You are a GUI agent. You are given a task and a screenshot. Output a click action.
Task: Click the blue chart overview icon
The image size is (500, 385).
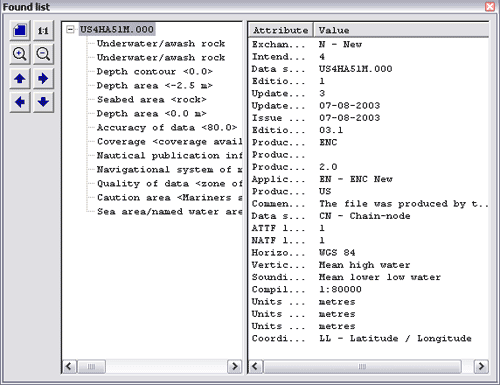click(x=20, y=31)
